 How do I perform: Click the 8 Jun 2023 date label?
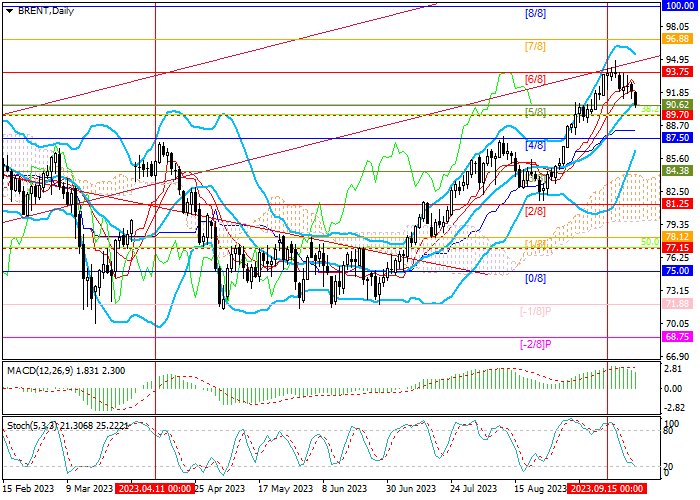[344, 488]
